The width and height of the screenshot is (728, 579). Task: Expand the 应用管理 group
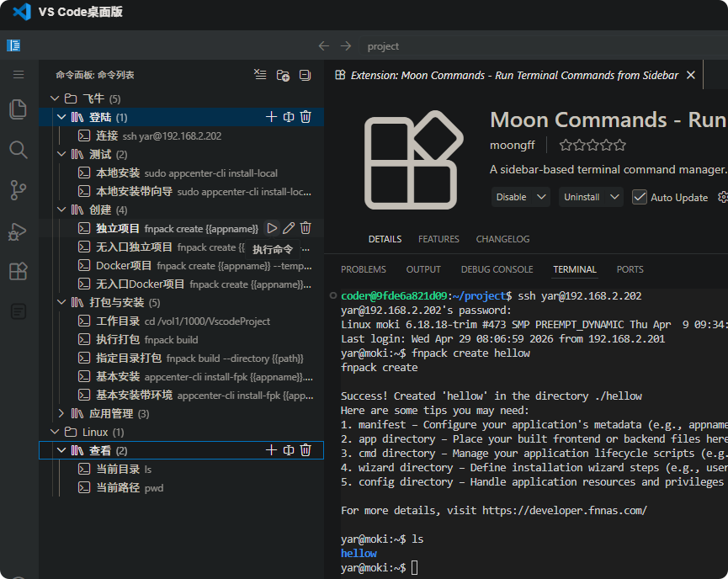61,413
